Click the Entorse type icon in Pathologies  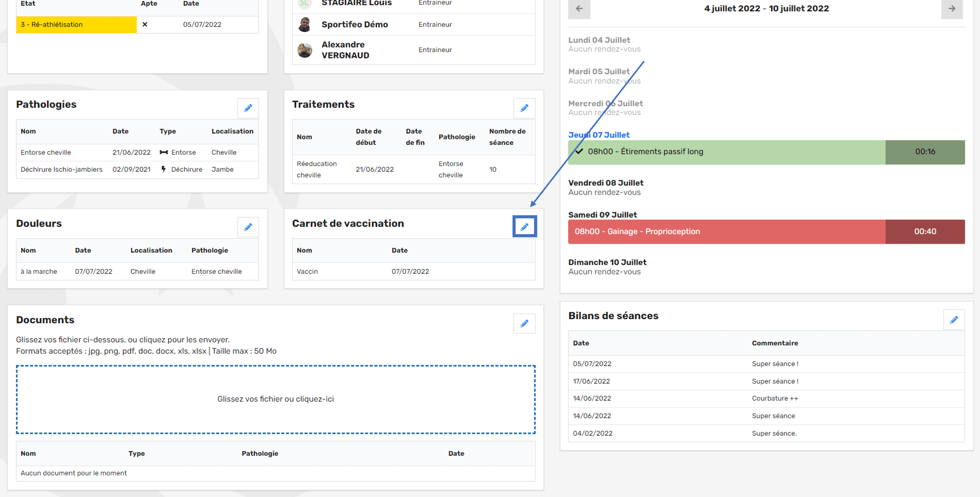(163, 152)
